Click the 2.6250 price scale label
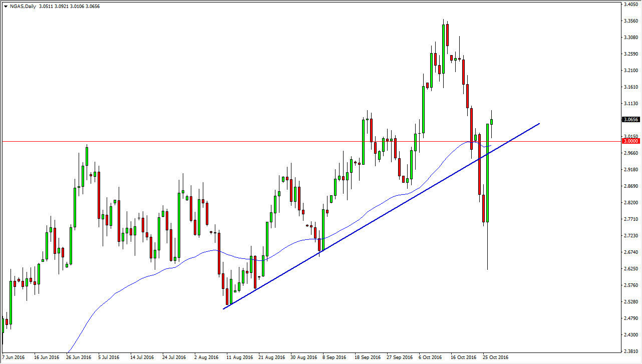Viewport: 642px width, 364px height. pyautogui.click(x=630, y=268)
